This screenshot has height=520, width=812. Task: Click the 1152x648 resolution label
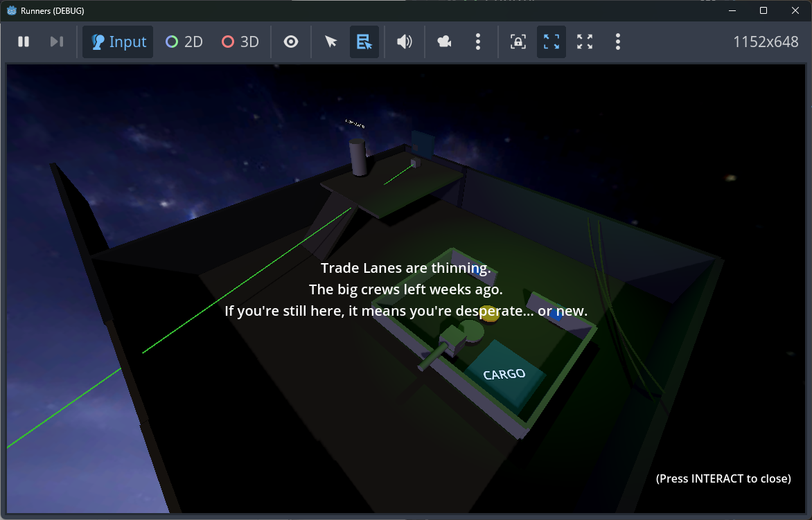(766, 42)
